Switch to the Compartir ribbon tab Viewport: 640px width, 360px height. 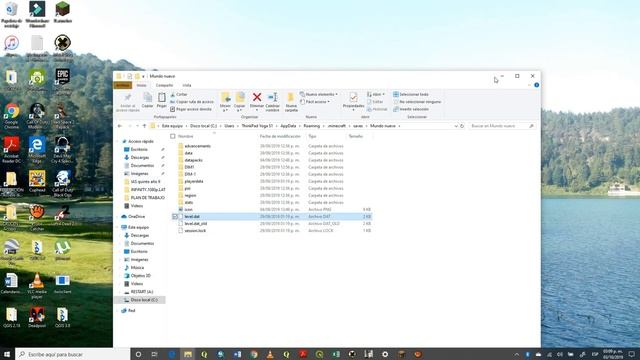click(164, 85)
